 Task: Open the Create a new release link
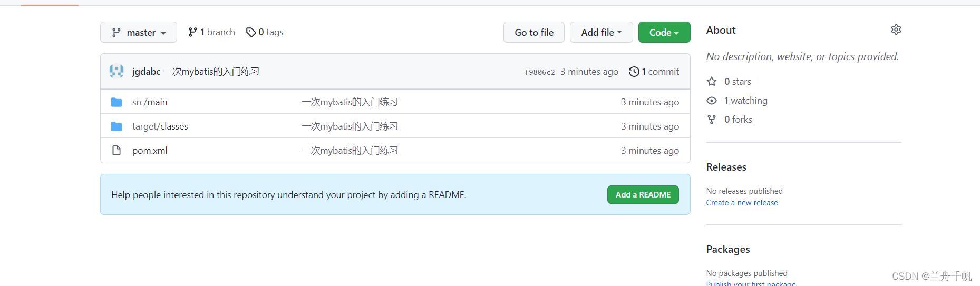point(742,203)
